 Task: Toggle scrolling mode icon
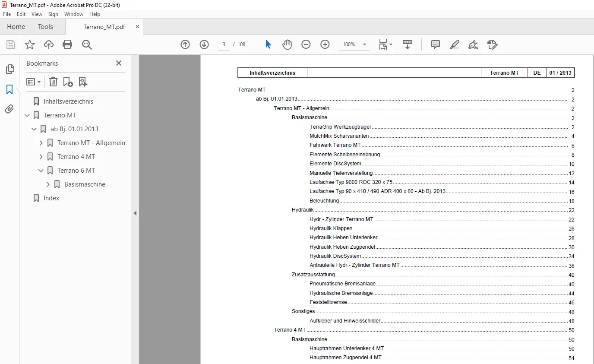[408, 44]
